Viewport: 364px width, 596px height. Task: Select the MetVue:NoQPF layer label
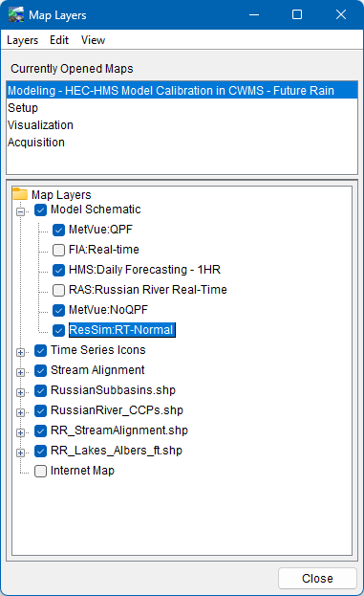coord(108,310)
